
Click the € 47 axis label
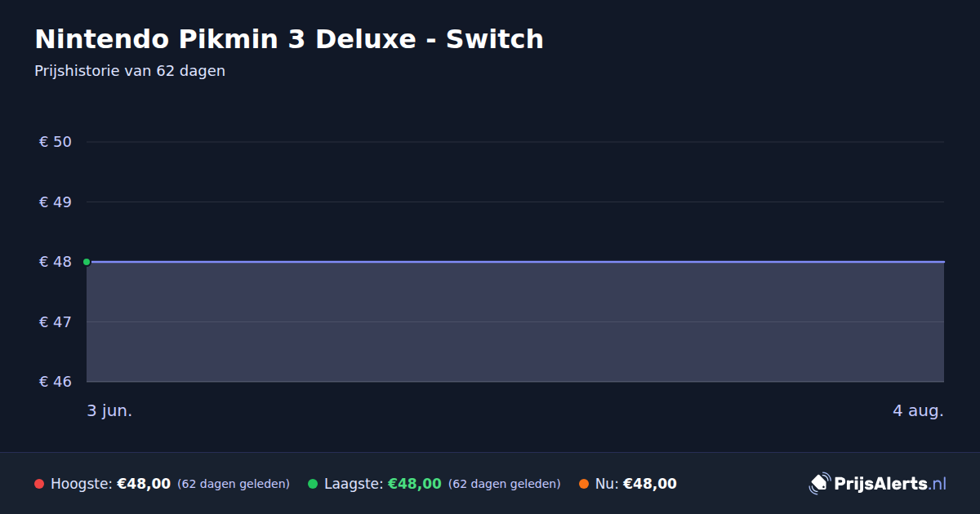click(56, 321)
